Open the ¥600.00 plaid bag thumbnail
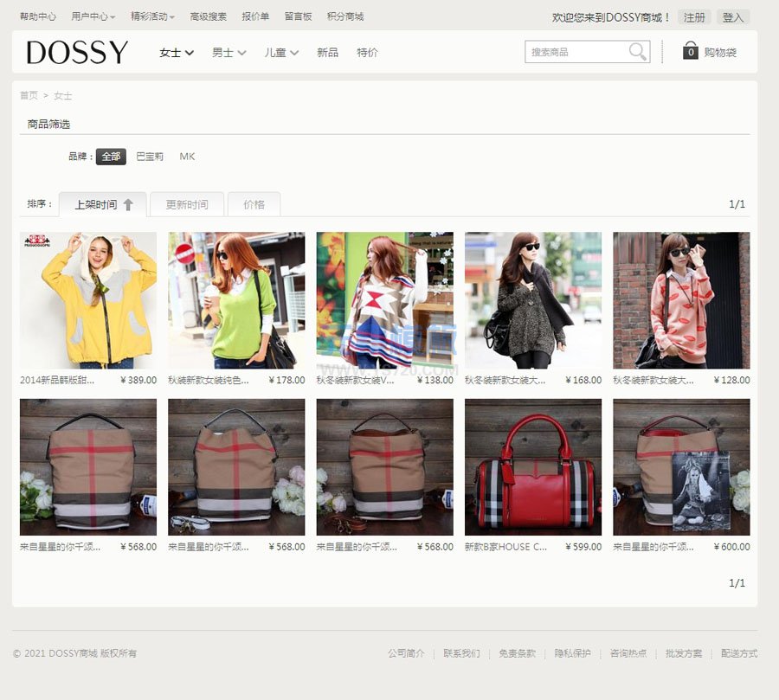779x700 pixels. [682, 467]
